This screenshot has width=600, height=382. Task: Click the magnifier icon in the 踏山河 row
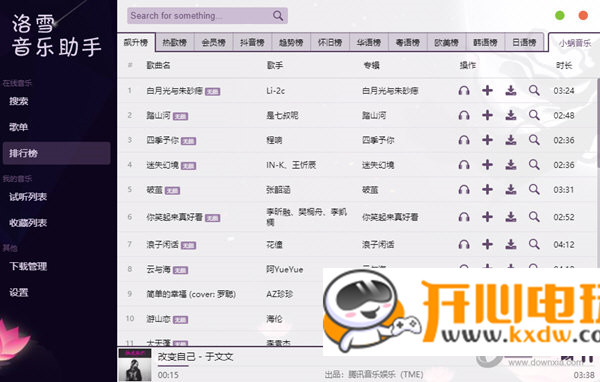click(x=534, y=115)
